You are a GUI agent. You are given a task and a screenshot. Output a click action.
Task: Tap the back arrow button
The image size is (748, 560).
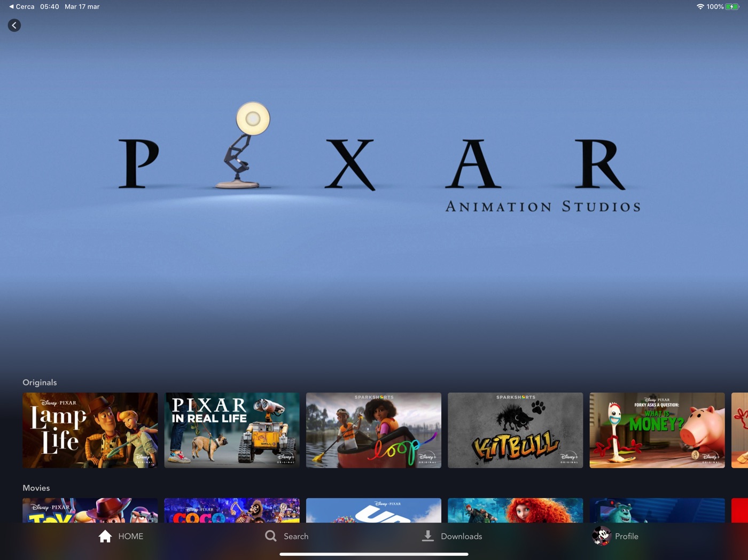click(x=14, y=25)
